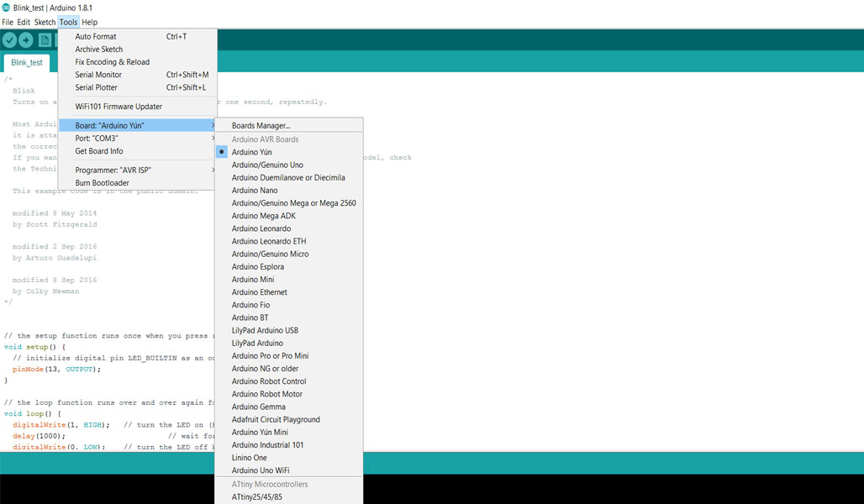Click the "void loop() {" code line
864x504 pixels.
click(x=33, y=413)
